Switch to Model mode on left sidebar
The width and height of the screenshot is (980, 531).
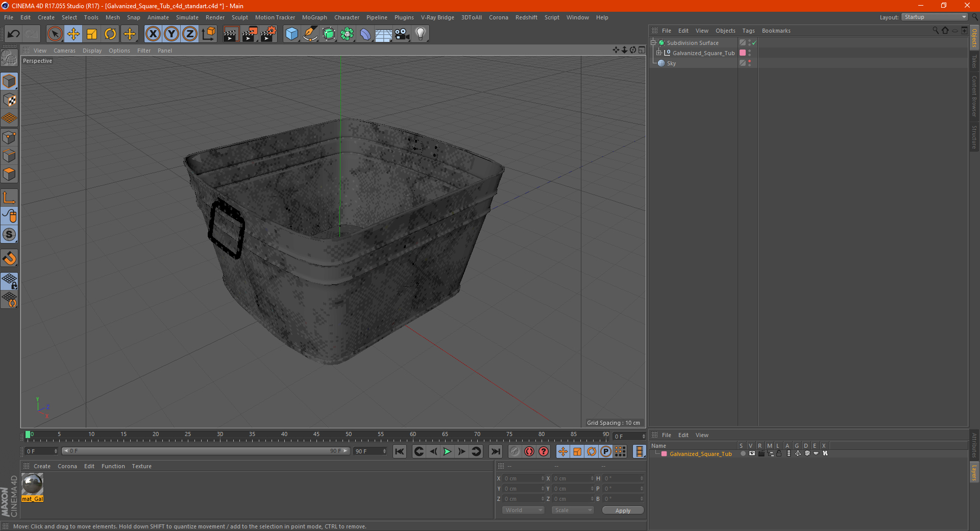pos(9,82)
